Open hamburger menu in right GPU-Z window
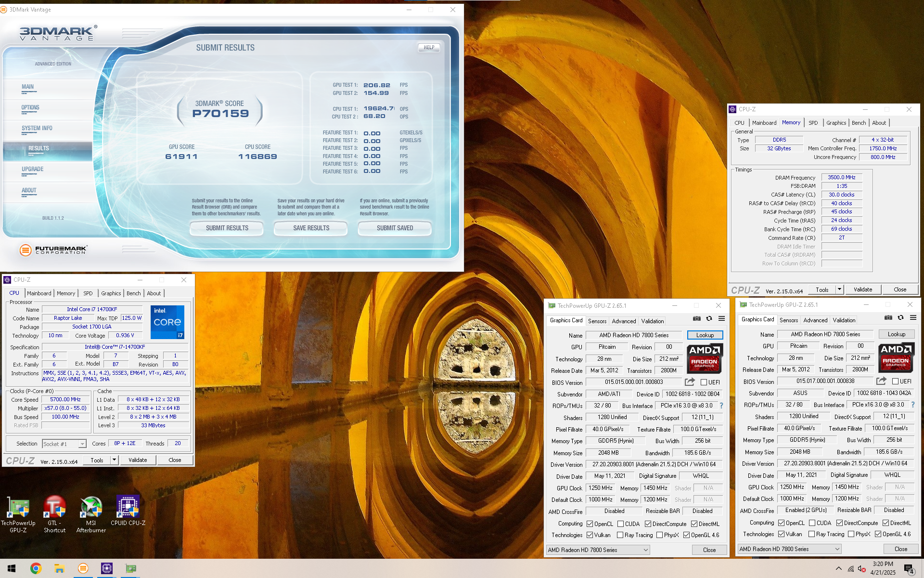The height and width of the screenshot is (578, 924). [913, 317]
